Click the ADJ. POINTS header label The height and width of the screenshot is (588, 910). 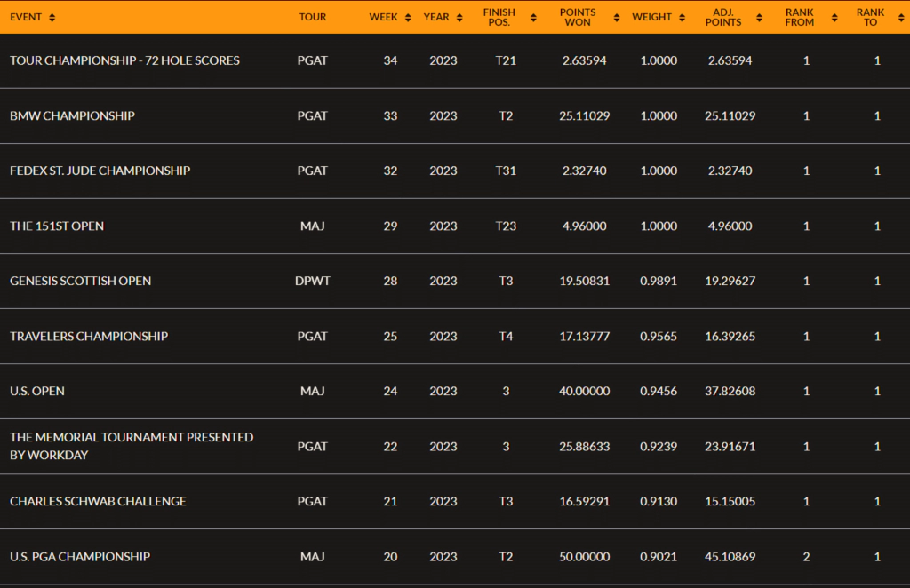(723, 17)
